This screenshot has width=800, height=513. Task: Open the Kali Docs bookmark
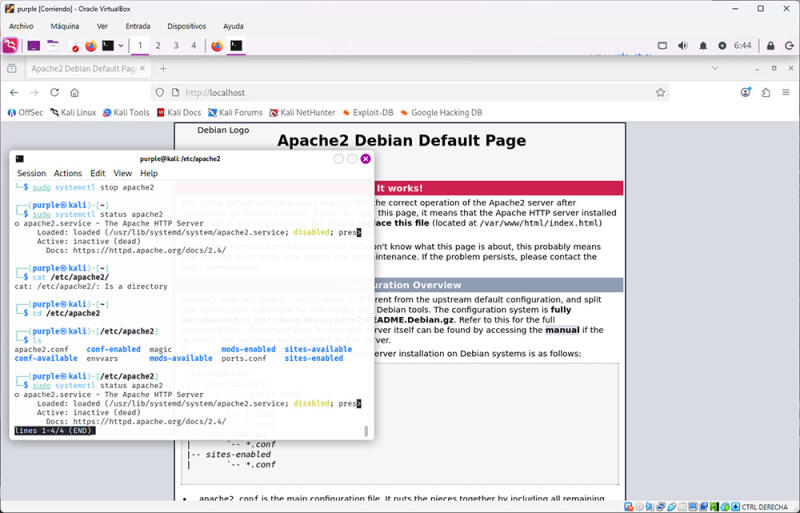tap(179, 112)
